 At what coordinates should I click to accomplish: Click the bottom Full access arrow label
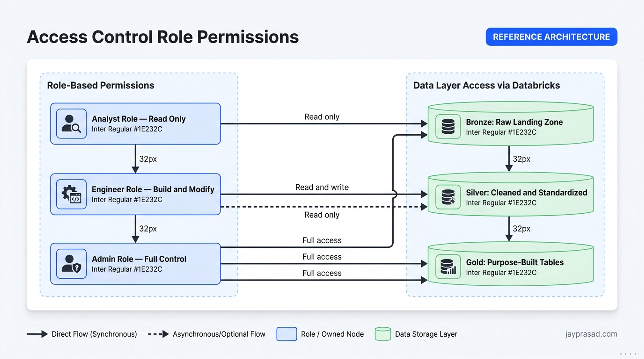click(x=322, y=273)
